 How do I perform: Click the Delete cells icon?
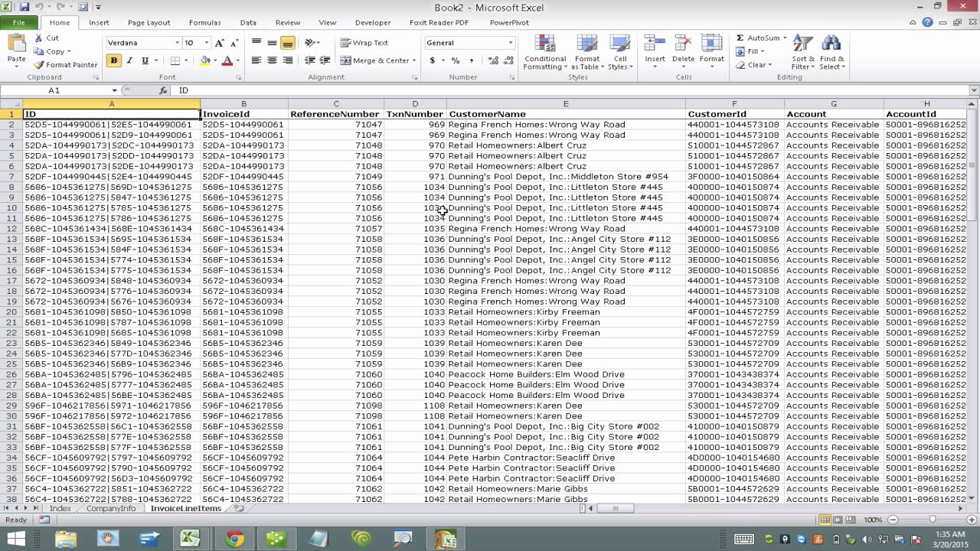tap(683, 44)
